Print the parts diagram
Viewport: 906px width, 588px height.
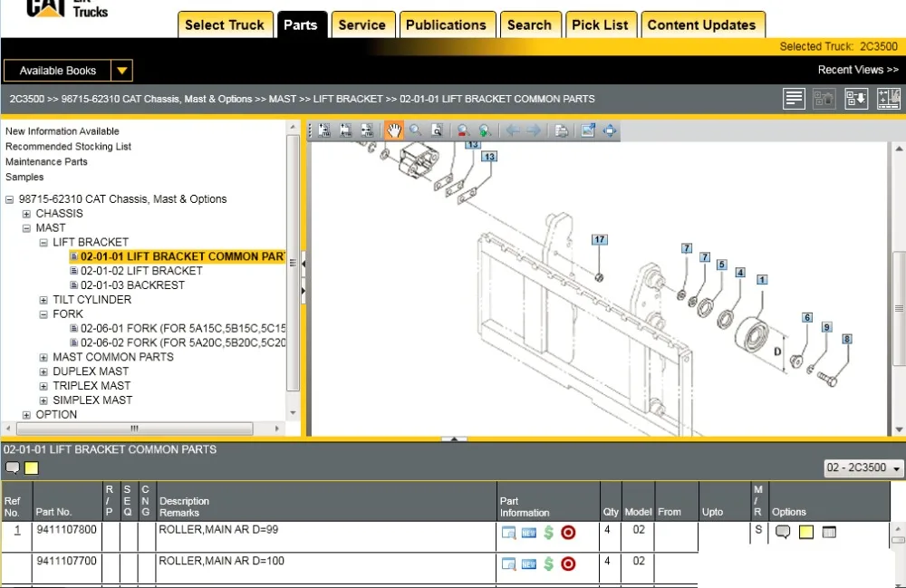pyautogui.click(x=561, y=131)
